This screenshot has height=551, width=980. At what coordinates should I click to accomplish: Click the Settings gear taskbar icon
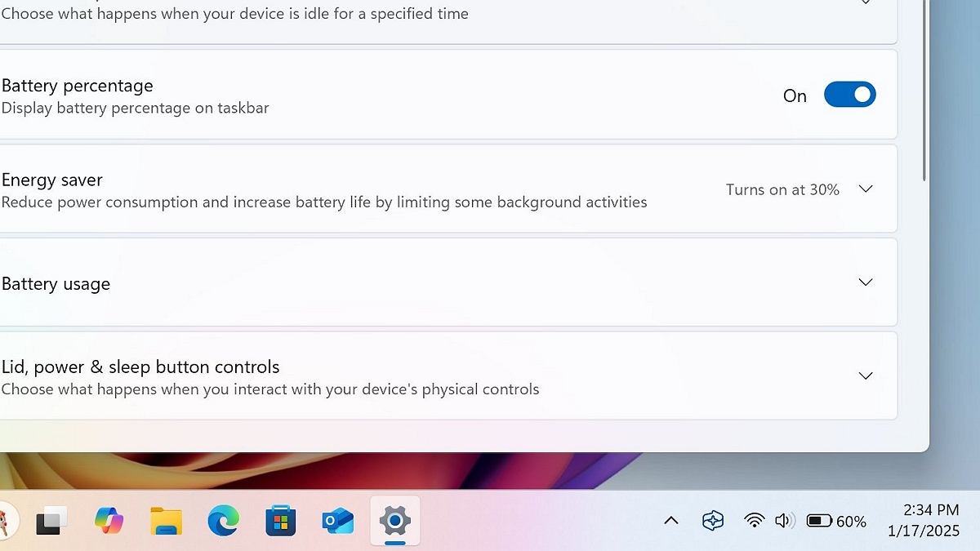pos(394,520)
